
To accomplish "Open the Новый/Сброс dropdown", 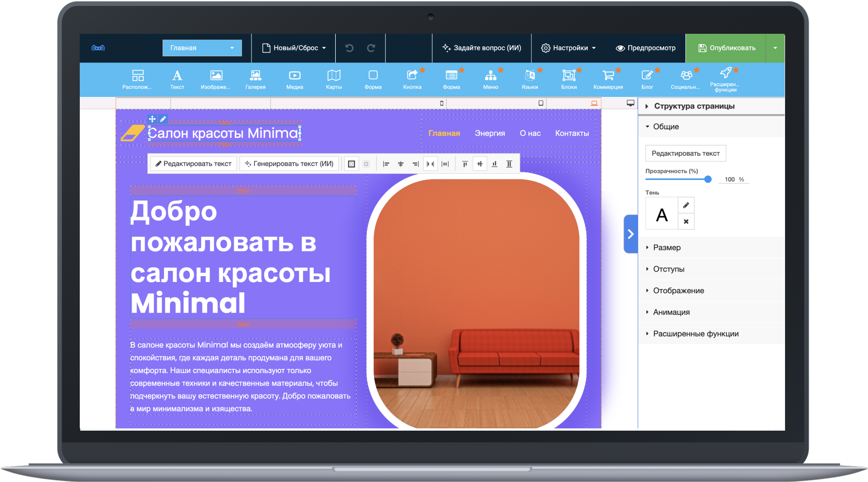I will pos(294,48).
